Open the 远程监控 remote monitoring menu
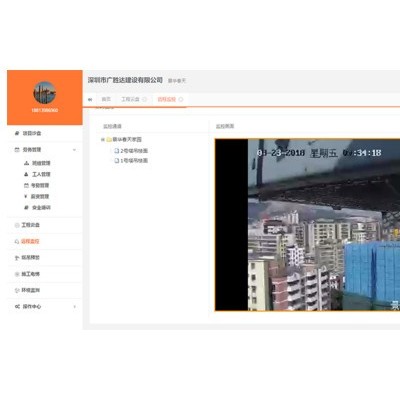400x400 pixels. [x=27, y=241]
